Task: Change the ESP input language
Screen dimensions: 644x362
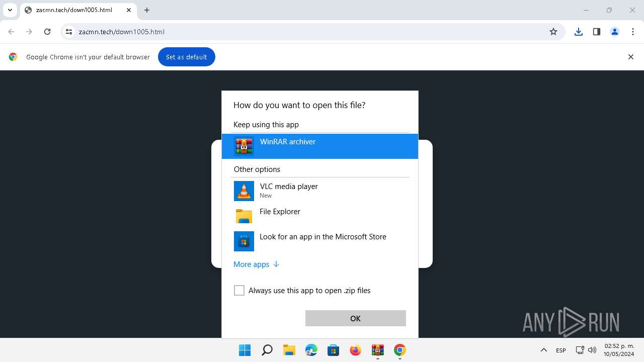Action: (561, 350)
